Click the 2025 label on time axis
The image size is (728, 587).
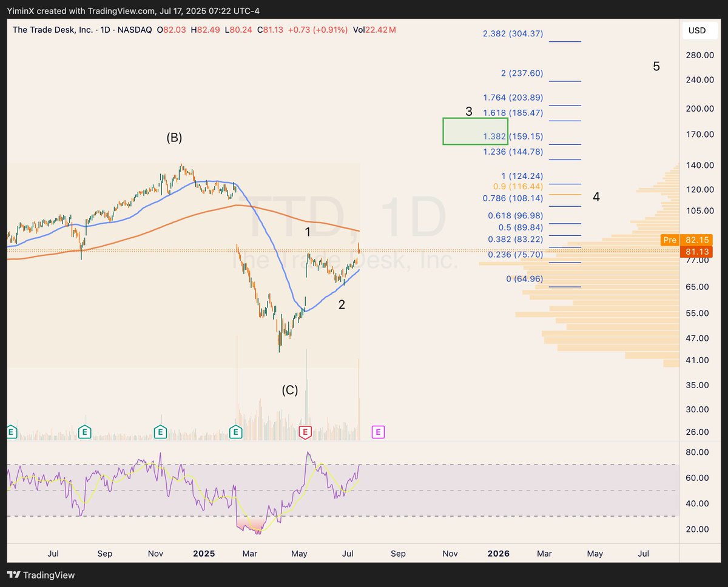tap(204, 554)
